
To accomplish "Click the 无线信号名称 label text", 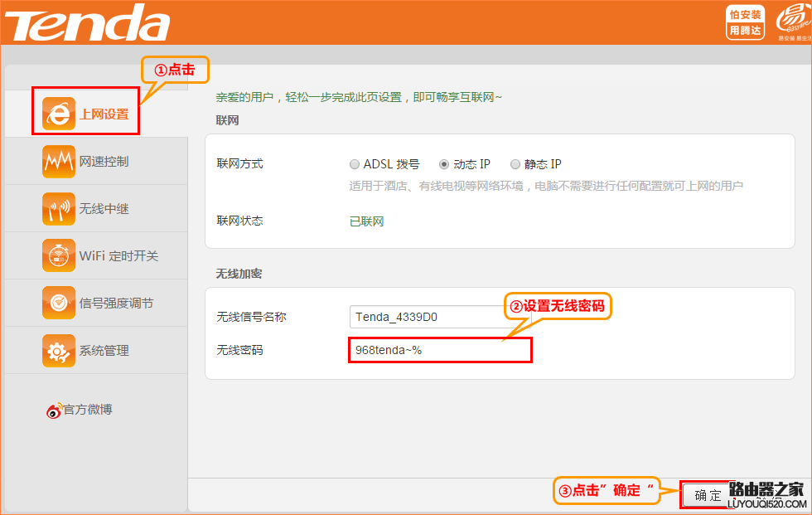I will click(x=251, y=317).
